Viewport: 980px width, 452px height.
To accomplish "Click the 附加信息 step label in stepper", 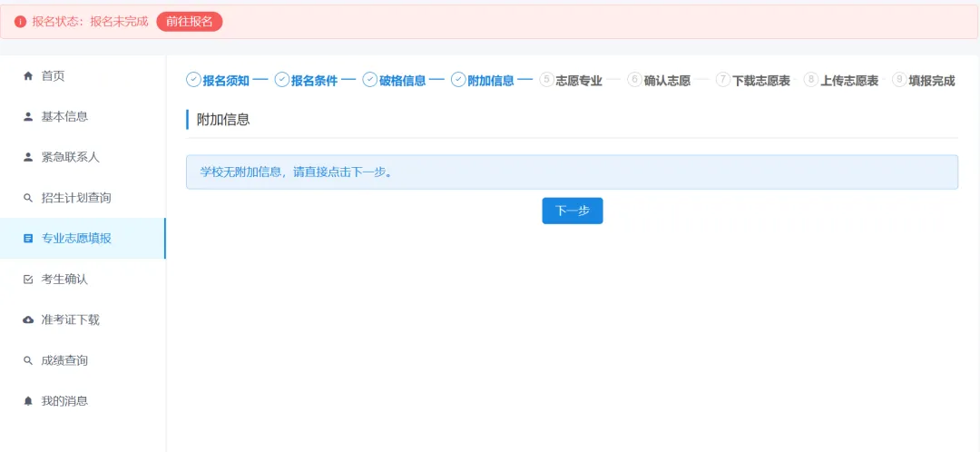I will [491, 81].
